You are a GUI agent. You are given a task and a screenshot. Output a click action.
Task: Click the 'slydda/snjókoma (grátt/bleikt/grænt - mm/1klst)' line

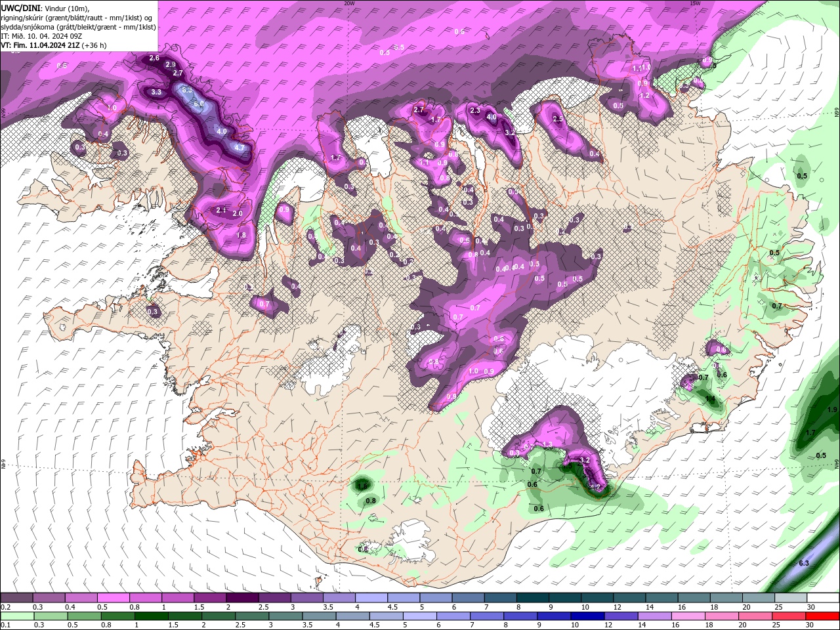78,27
